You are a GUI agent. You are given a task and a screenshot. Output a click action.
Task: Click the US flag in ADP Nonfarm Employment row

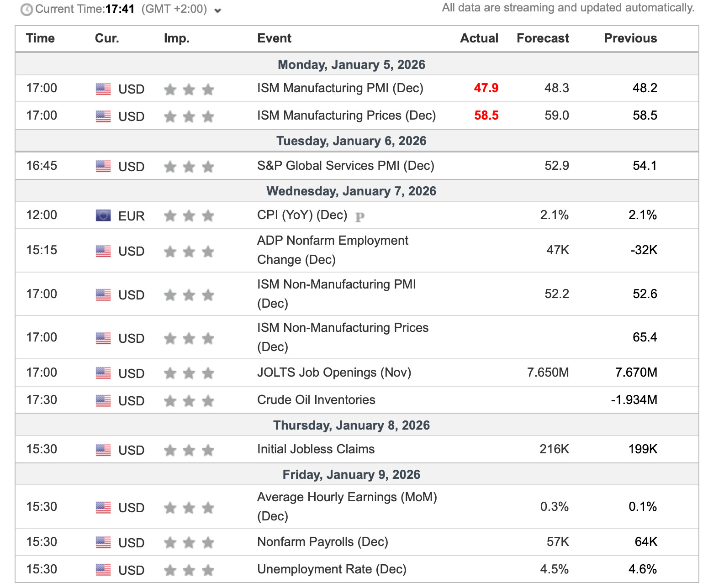[103, 251]
